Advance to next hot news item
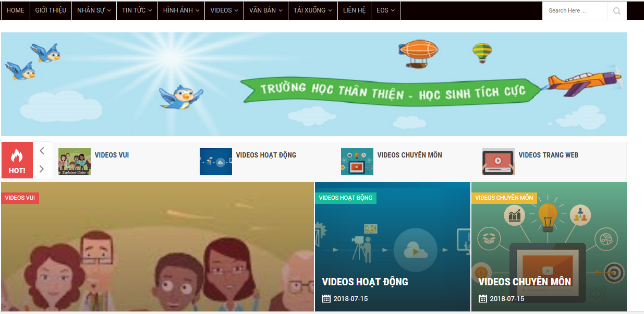This screenshot has width=644, height=314. click(x=42, y=169)
